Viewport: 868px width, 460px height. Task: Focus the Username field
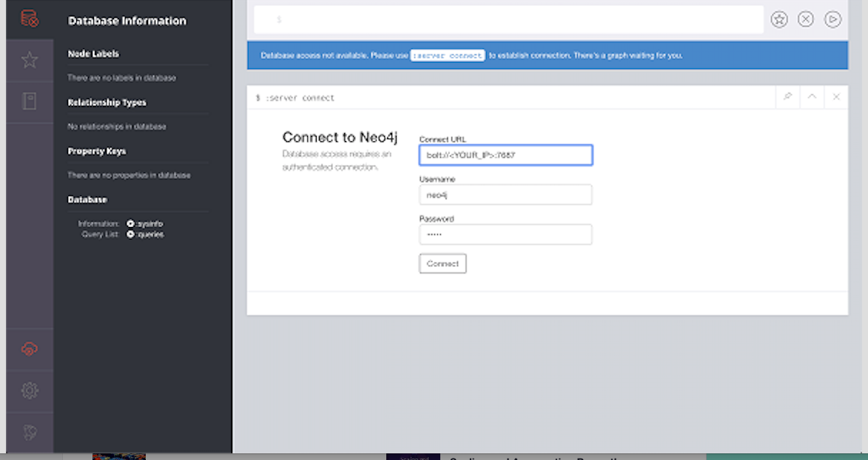pos(505,195)
